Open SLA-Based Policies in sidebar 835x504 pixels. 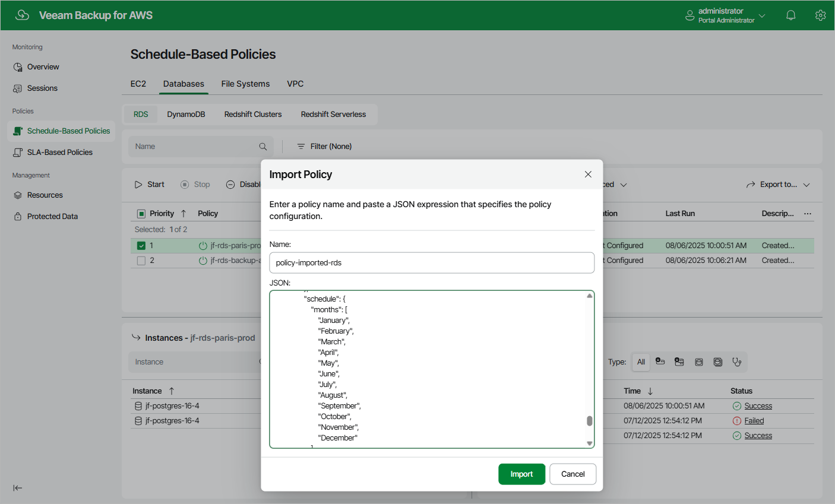coord(53,153)
